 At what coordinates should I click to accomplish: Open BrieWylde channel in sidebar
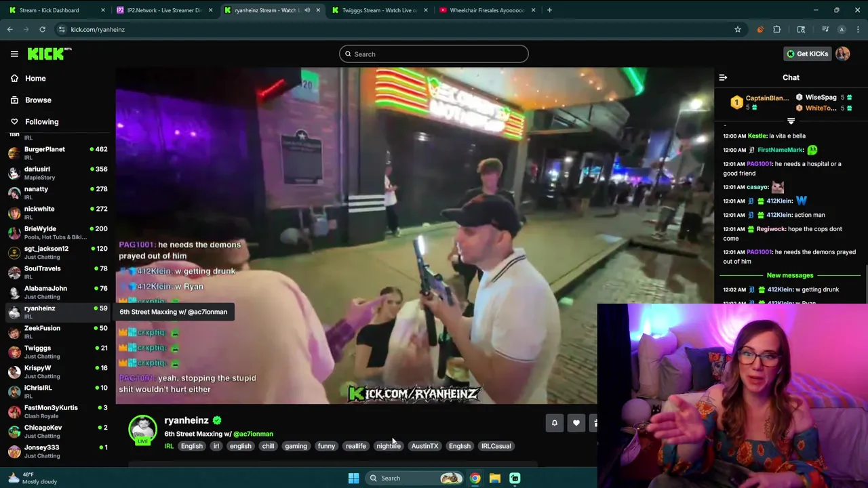click(57, 232)
